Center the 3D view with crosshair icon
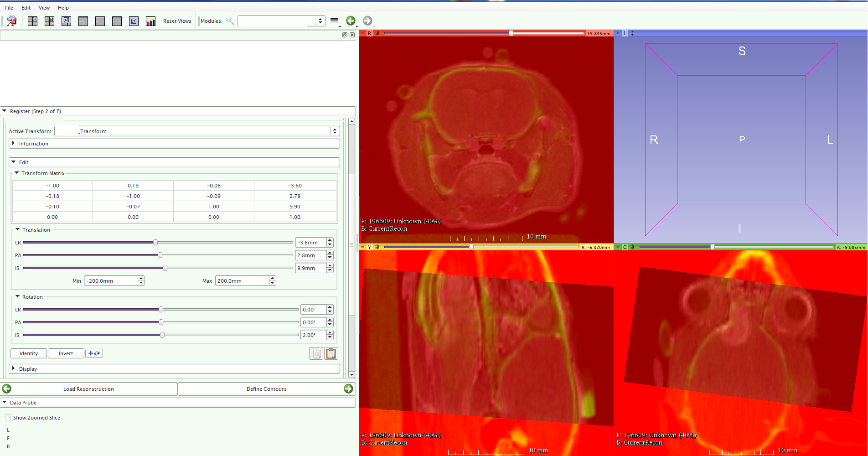Viewport: 868px width, 456px height. click(632, 33)
